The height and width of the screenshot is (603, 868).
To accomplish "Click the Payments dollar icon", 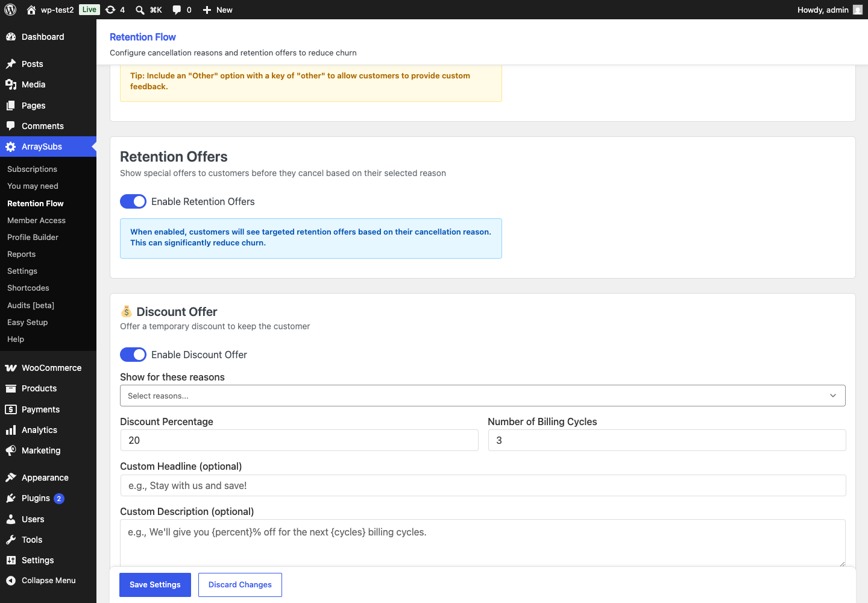I will point(11,409).
